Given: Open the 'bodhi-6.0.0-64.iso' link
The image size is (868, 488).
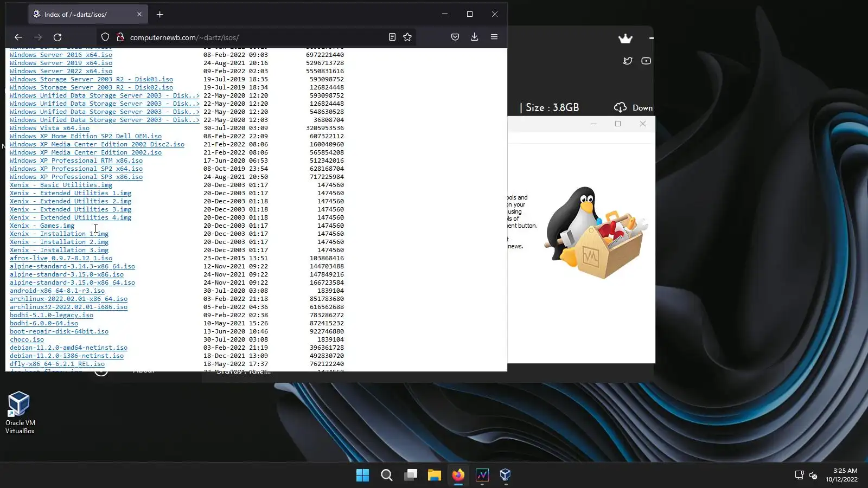Looking at the screenshot, I should tap(44, 323).
